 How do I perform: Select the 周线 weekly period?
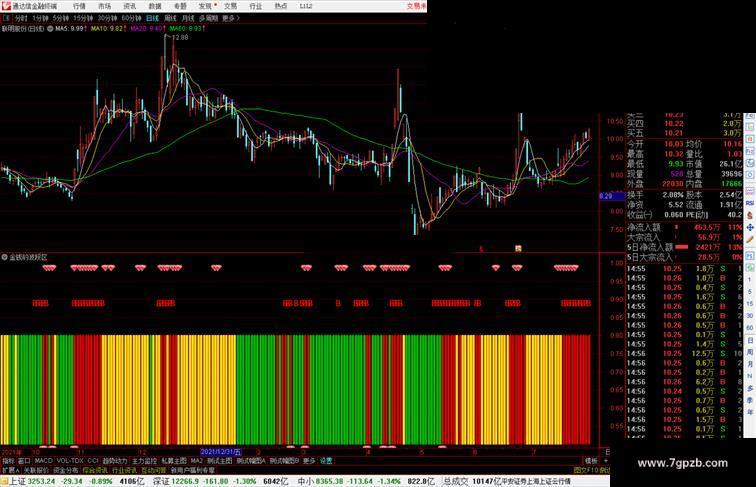[170, 18]
